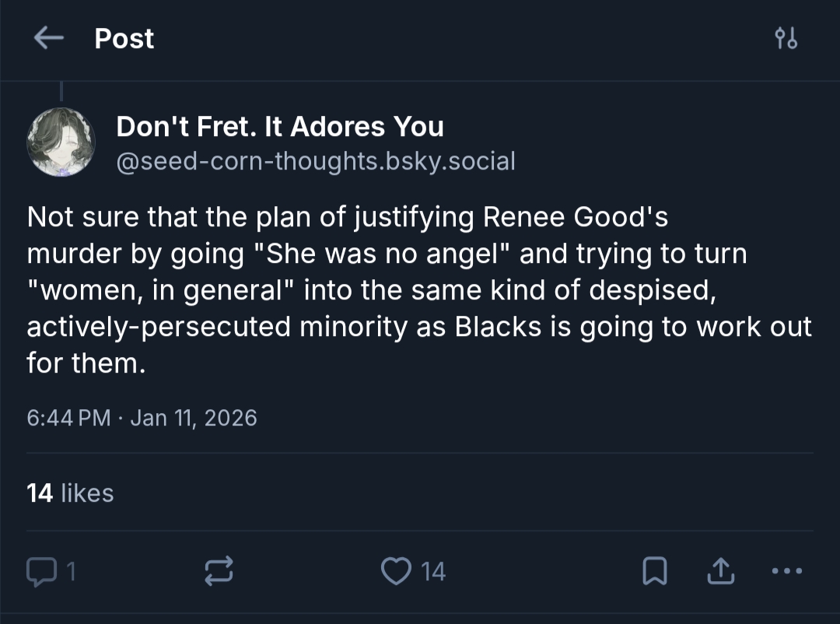Bookmark this post
This screenshot has width=840, height=624.
(655, 573)
